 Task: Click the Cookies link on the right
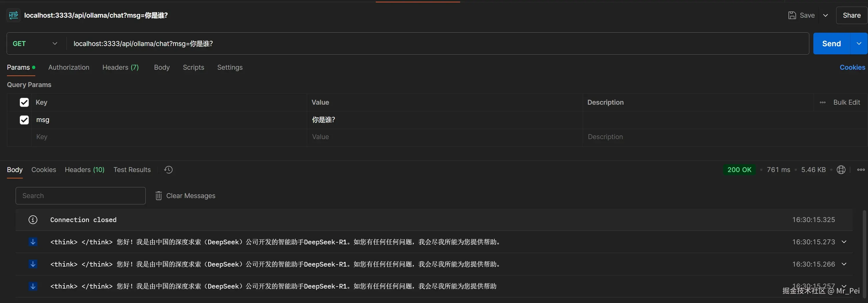point(852,67)
